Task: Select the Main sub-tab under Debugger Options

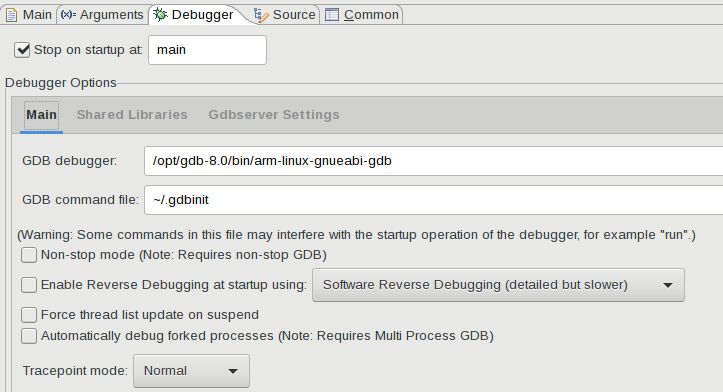Action: pyautogui.click(x=41, y=115)
